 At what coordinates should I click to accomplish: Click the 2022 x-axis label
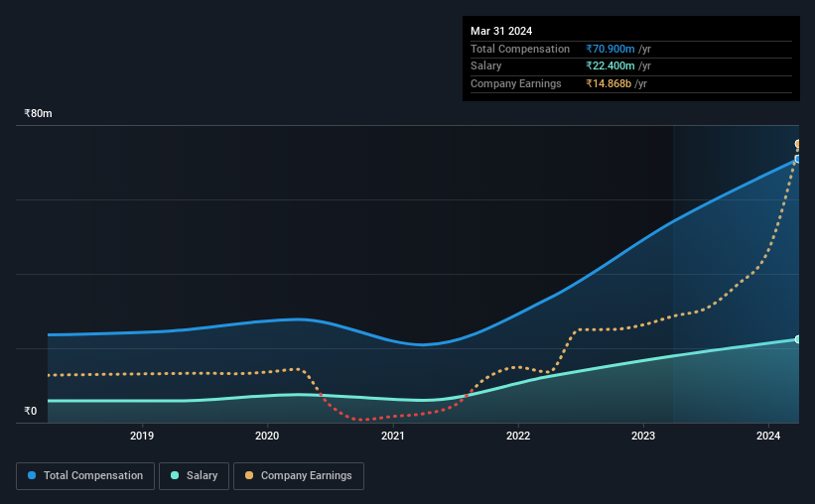click(x=518, y=436)
